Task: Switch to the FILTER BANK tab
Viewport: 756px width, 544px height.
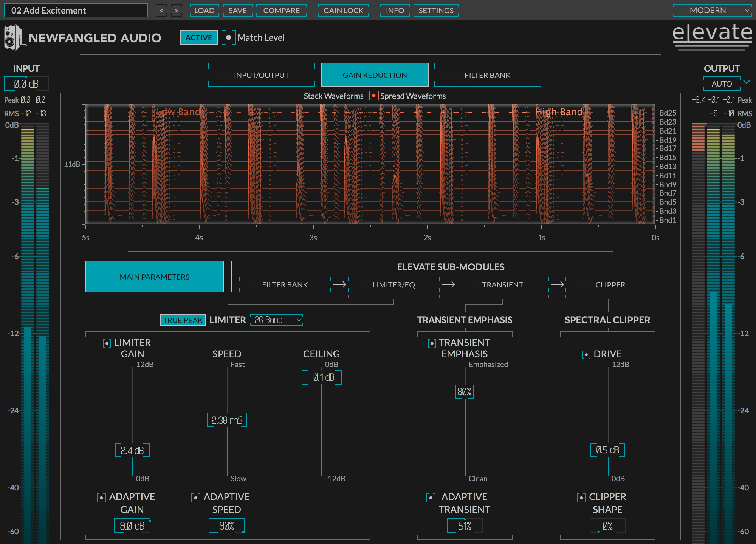Action: (487, 75)
